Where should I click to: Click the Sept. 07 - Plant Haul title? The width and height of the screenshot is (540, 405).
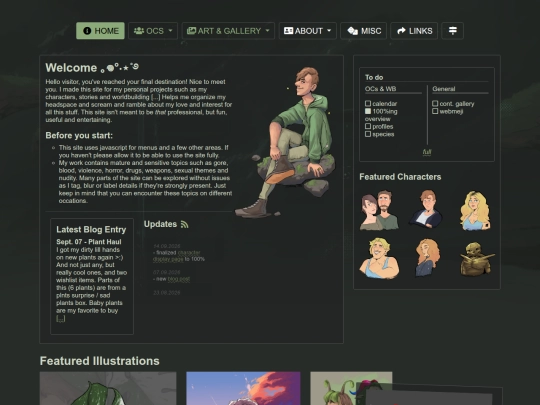[89, 242]
